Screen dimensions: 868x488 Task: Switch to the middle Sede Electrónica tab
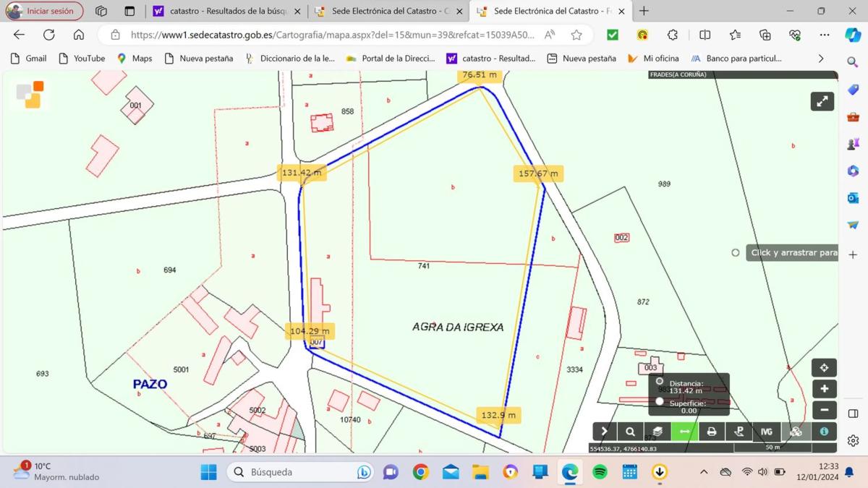tap(389, 12)
